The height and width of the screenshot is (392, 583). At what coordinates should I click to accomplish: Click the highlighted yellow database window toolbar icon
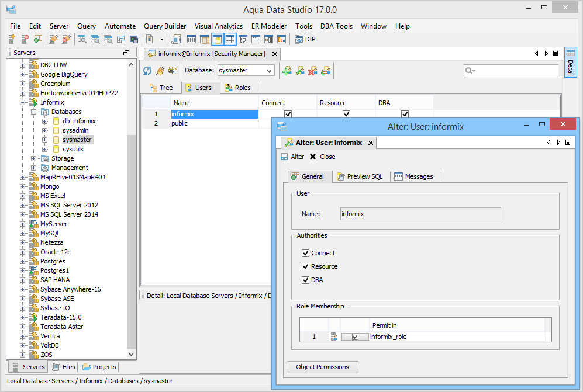(x=217, y=39)
